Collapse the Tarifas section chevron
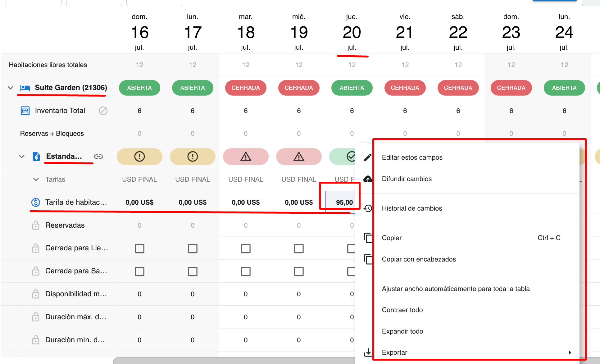Viewport: 600px width, 364px height. [x=36, y=180]
